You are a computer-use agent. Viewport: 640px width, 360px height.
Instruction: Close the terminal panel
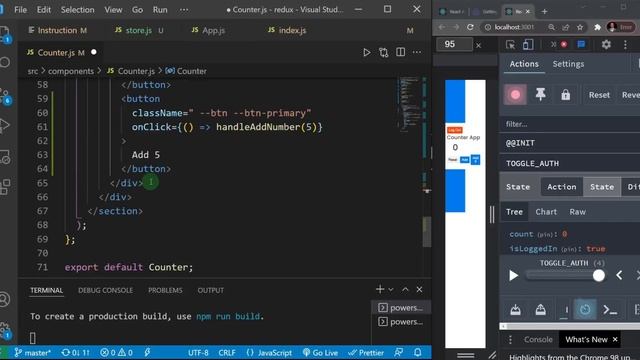pos(419,289)
